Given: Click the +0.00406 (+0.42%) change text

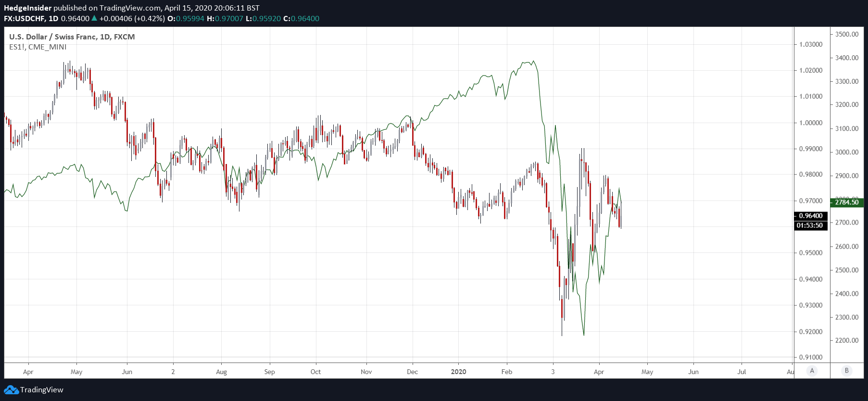Looking at the screenshot, I should click(x=132, y=19).
